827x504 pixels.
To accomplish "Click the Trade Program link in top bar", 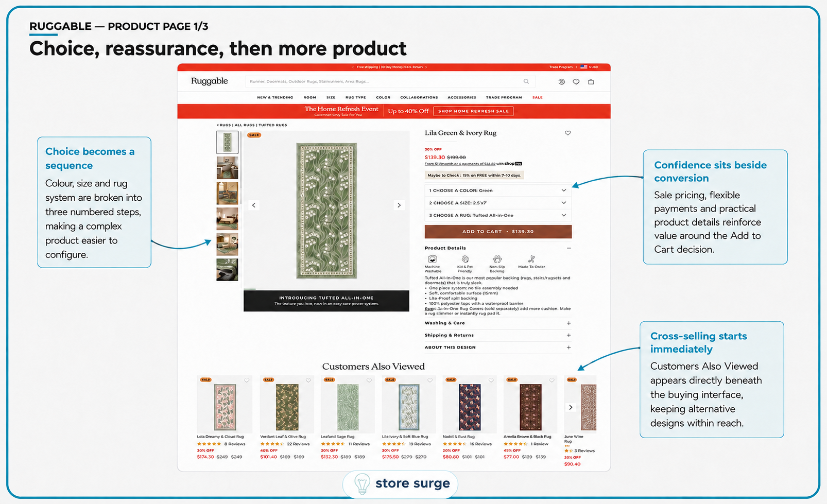I will pyautogui.click(x=561, y=67).
